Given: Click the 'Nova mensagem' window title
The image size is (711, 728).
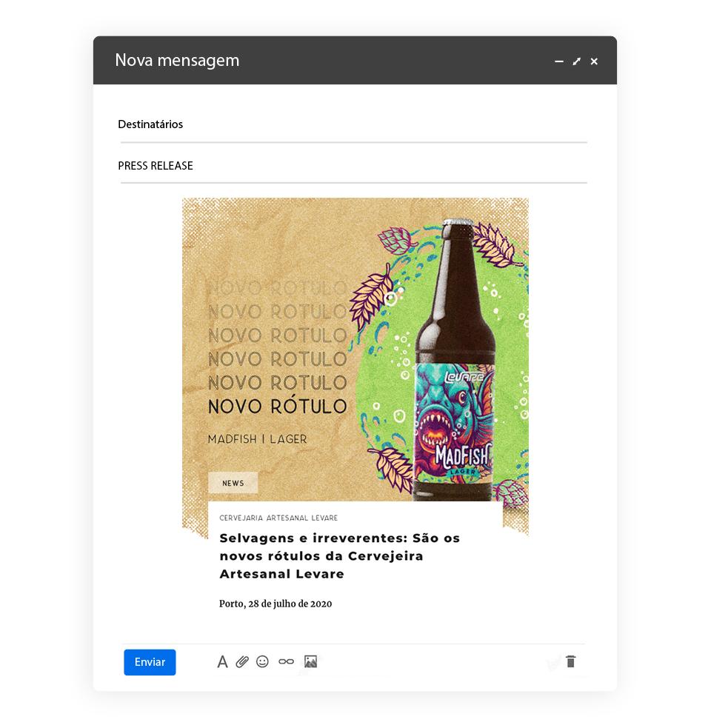Looking at the screenshot, I should 177,60.
